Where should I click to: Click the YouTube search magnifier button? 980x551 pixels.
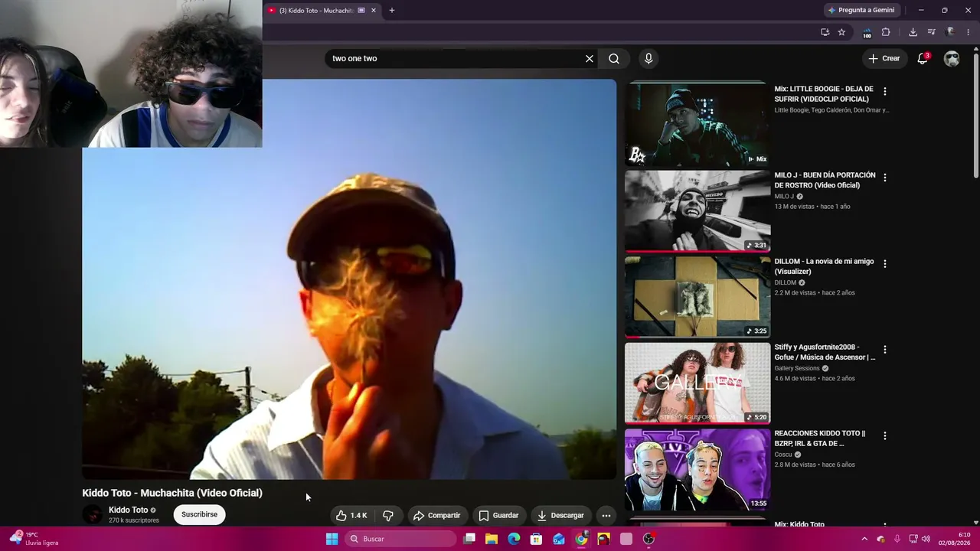pos(614,58)
